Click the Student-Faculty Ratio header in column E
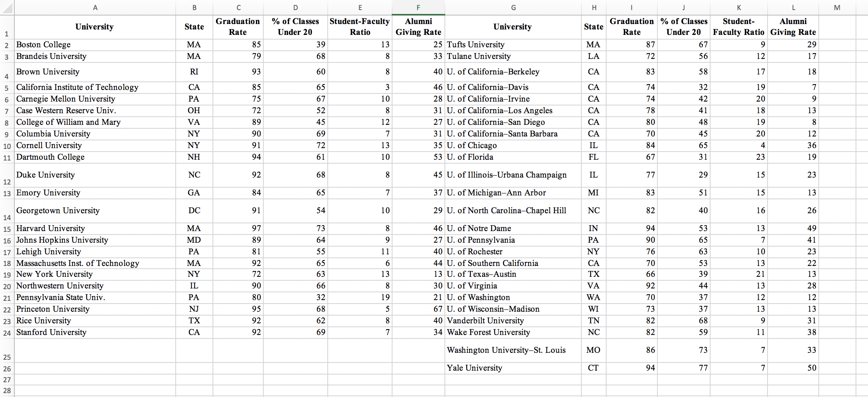 pos(360,27)
